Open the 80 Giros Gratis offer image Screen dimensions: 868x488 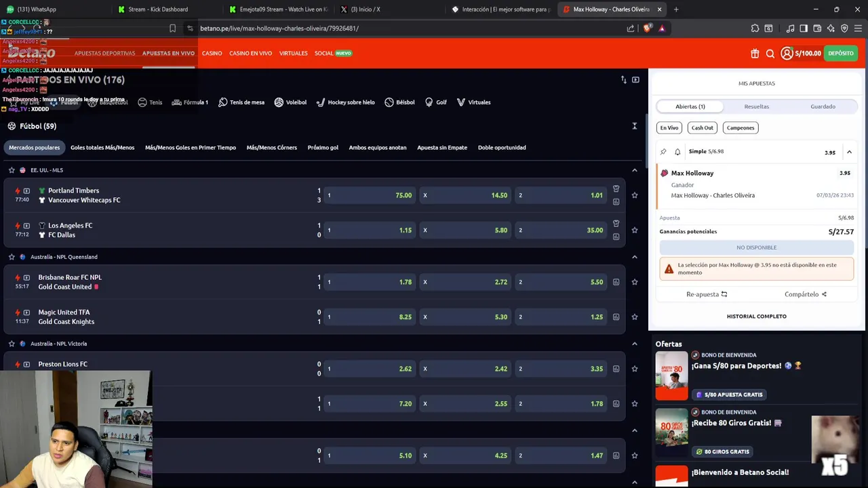click(671, 432)
